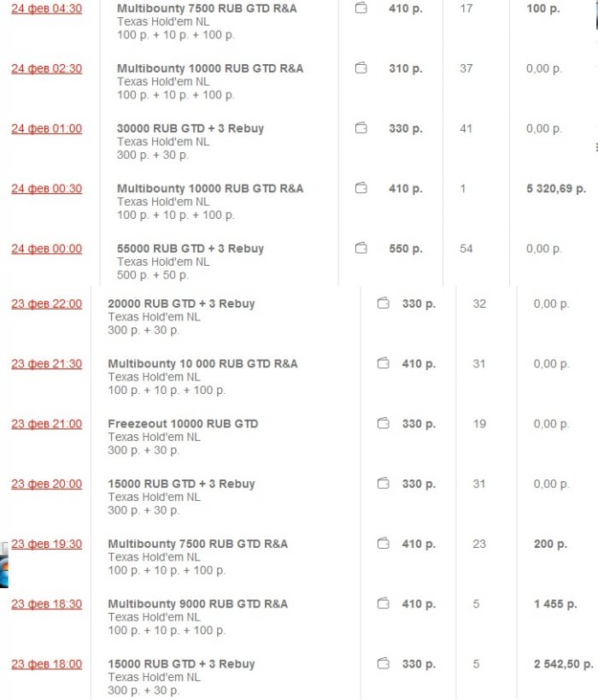
Task: Click the buy-in icon in the Multibounty 9000 row
Action: (384, 604)
